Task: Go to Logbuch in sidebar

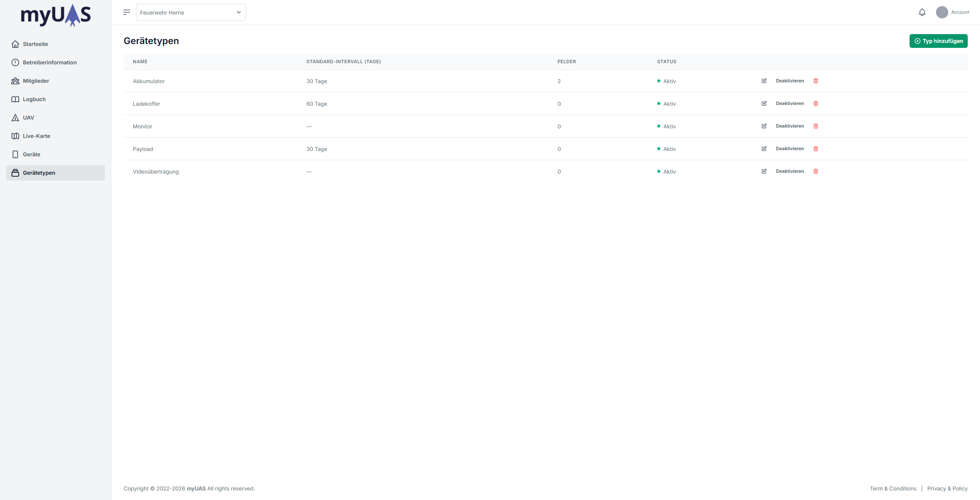Action: [x=34, y=99]
